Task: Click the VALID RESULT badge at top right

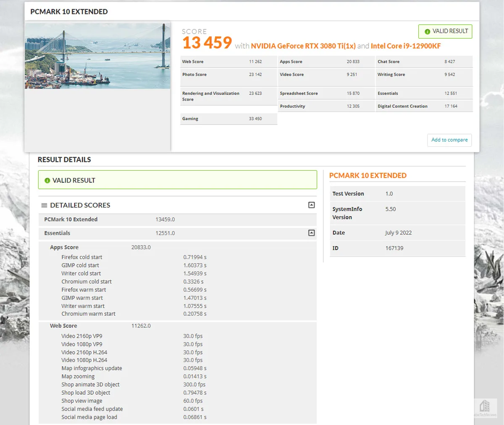Action: [x=445, y=32]
